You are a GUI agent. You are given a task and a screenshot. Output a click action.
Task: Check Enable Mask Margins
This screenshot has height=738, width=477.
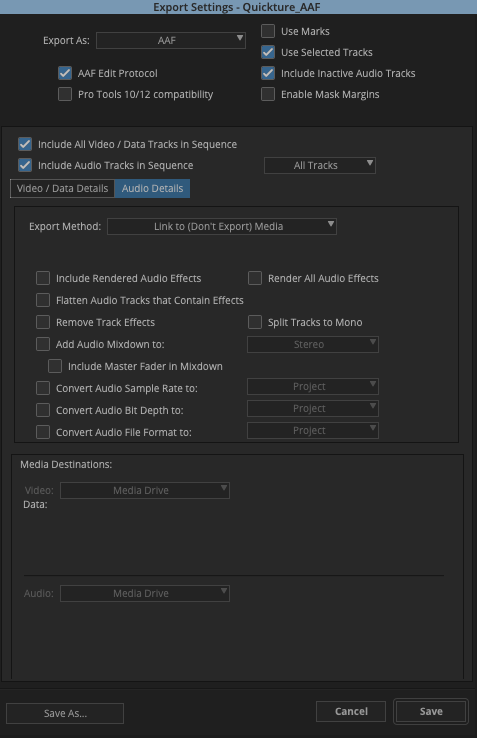[268, 94]
